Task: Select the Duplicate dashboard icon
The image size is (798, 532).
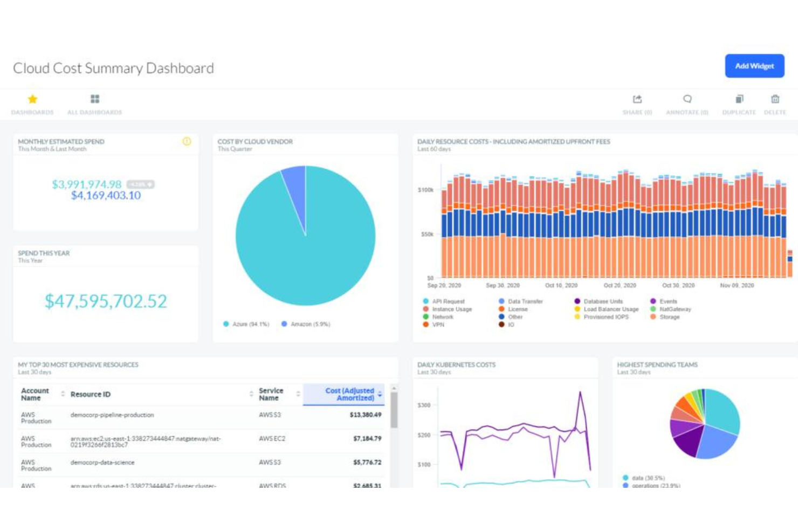Action: [x=738, y=99]
